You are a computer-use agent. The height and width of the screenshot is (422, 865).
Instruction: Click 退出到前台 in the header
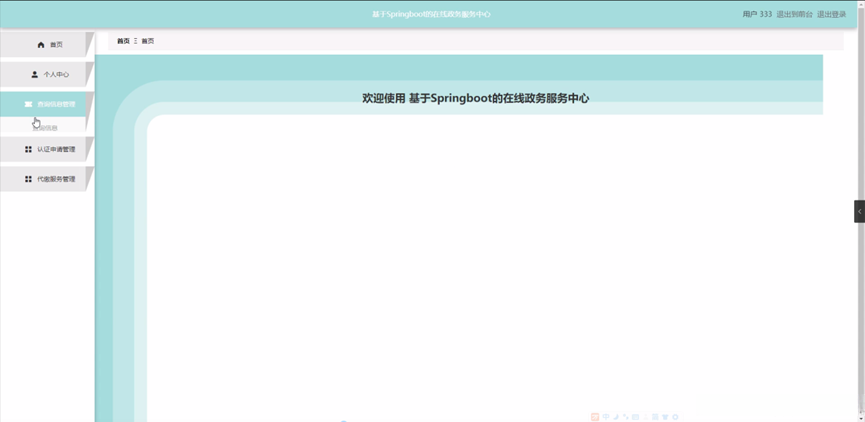[794, 14]
